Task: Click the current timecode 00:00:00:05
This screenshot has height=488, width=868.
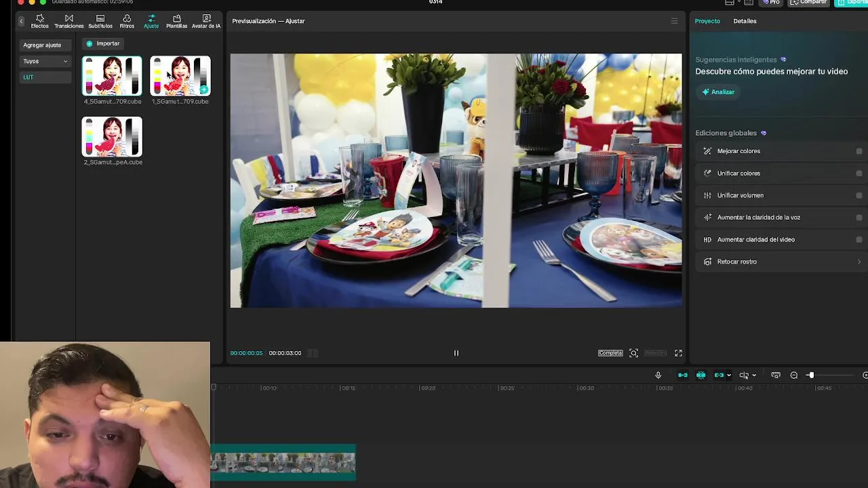Action: click(246, 353)
